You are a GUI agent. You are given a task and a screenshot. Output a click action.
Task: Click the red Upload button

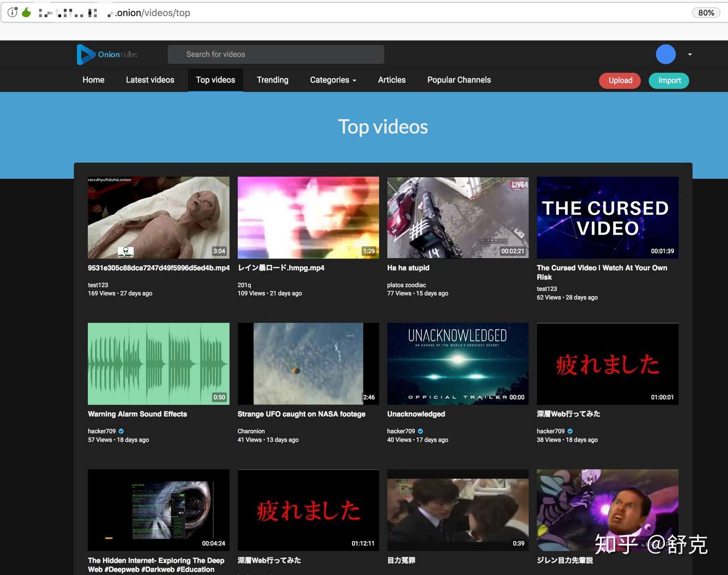pos(620,80)
